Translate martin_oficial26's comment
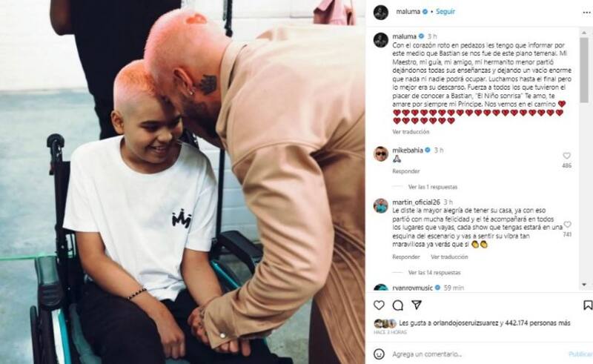Viewport: 593px width, 364px height. click(449, 257)
